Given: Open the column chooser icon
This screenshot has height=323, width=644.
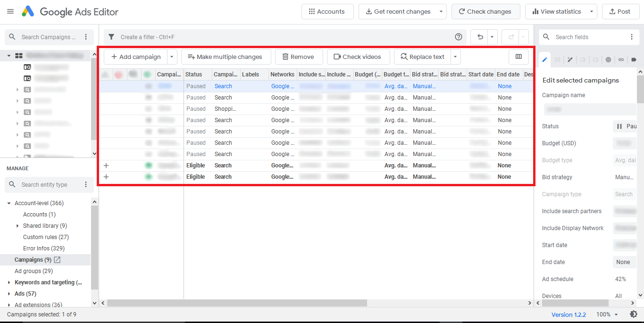Looking at the screenshot, I should (x=519, y=57).
